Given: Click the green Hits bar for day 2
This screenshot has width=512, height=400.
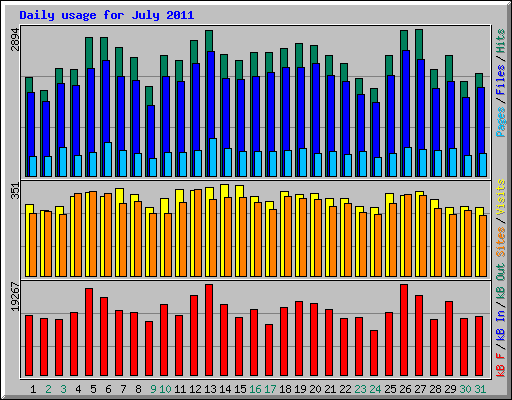Looking at the screenshot, I should 44,96.
